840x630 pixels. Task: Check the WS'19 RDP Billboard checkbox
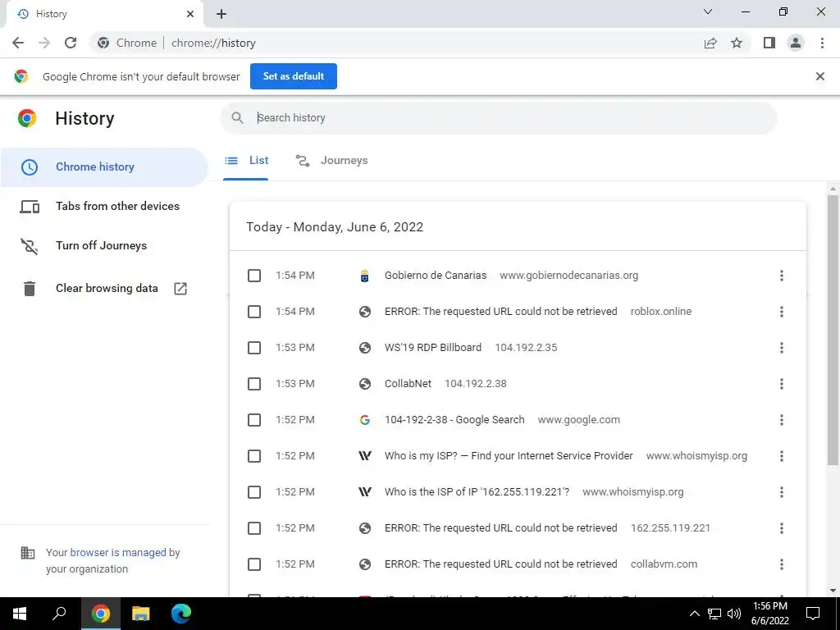click(x=254, y=348)
